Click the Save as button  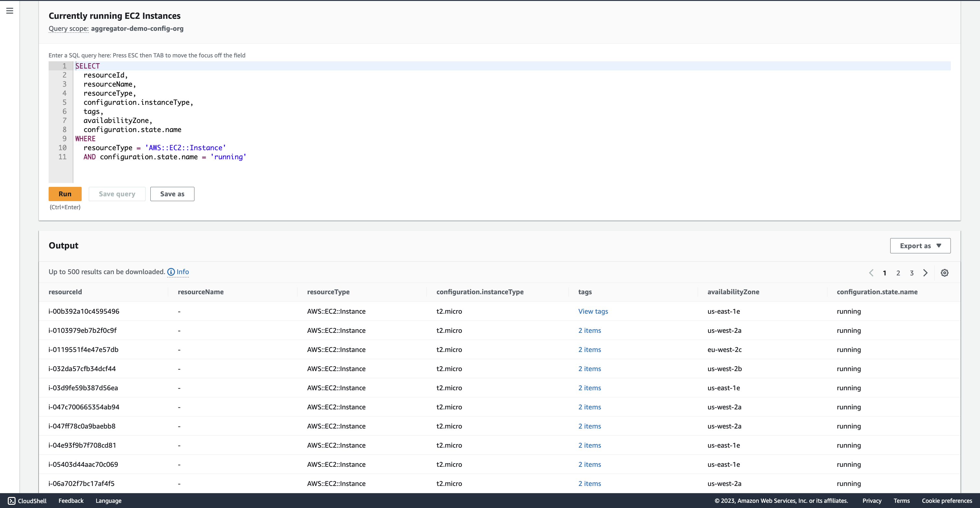[172, 194]
